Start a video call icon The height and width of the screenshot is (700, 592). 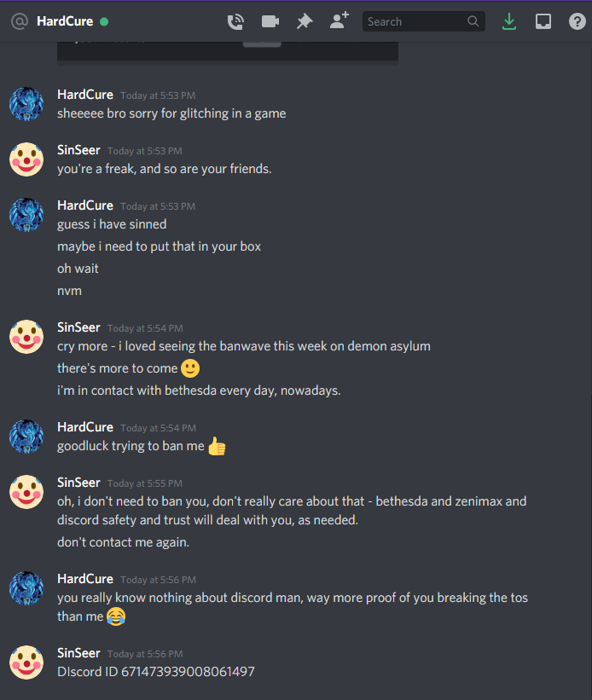(270, 21)
